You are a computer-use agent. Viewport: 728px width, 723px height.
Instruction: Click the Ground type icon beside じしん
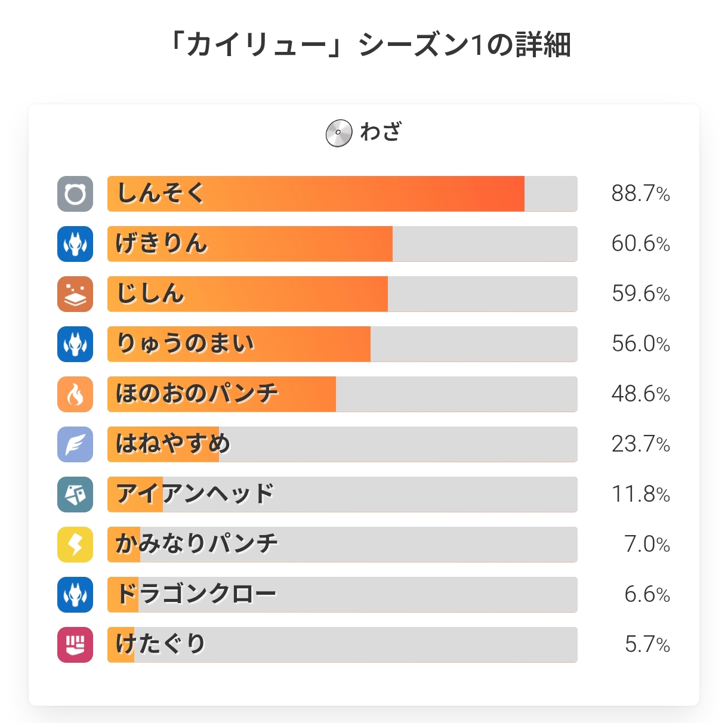pos(75,294)
